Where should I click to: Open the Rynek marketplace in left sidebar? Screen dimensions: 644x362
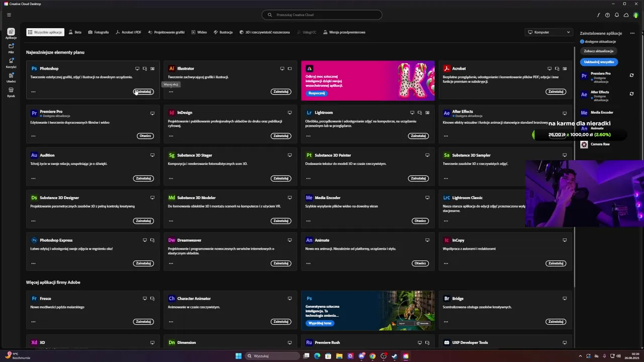(x=11, y=92)
